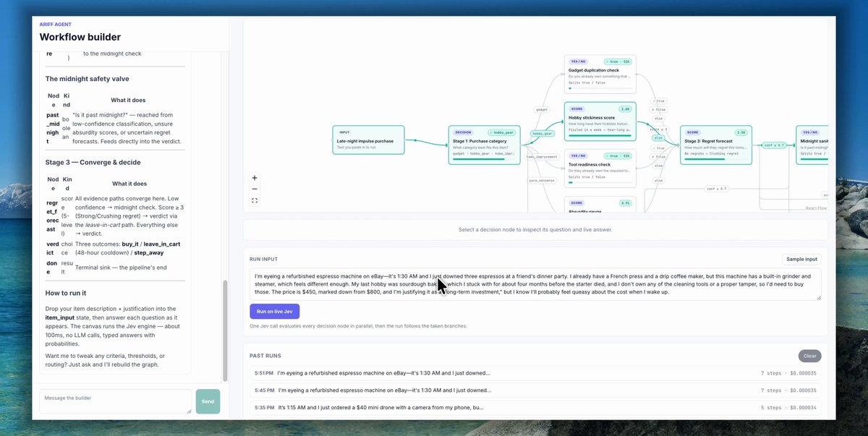Click the chat panel scrollbar
The image size is (868, 436).
[225, 330]
